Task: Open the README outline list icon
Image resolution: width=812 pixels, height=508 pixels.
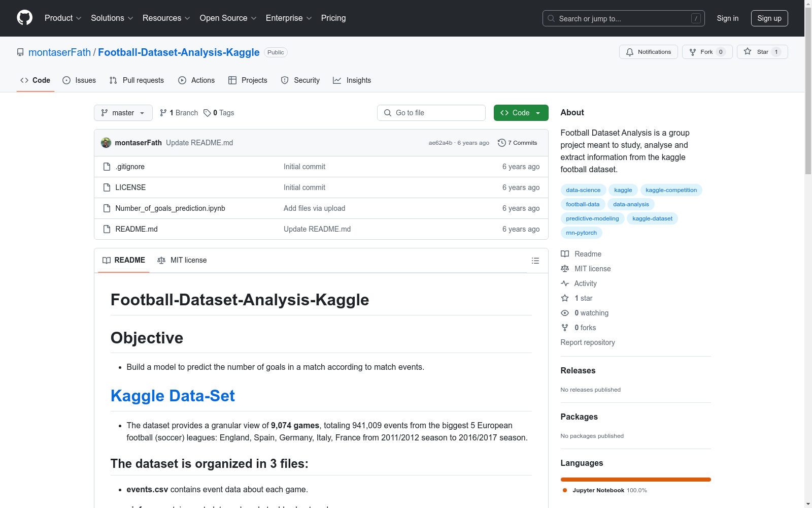Action: [x=535, y=261]
